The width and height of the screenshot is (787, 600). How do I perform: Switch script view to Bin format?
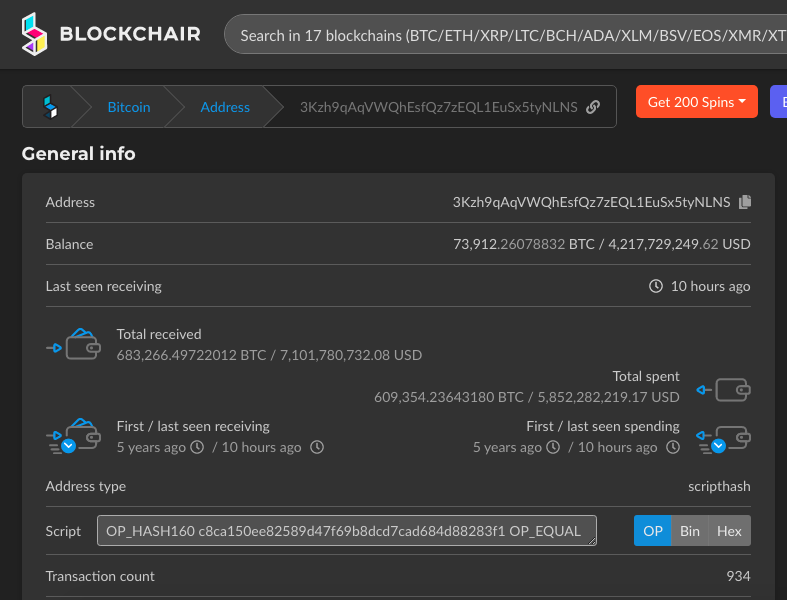pos(690,531)
